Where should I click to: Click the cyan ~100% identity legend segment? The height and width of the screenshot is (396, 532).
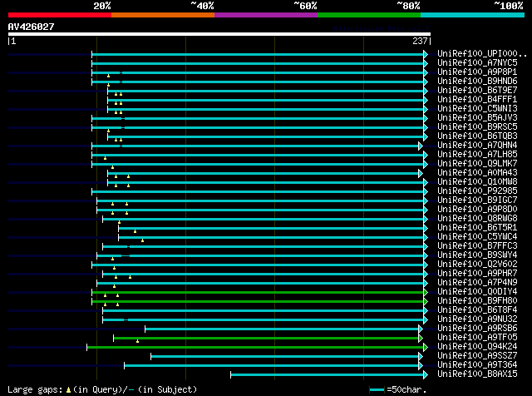[473, 15]
